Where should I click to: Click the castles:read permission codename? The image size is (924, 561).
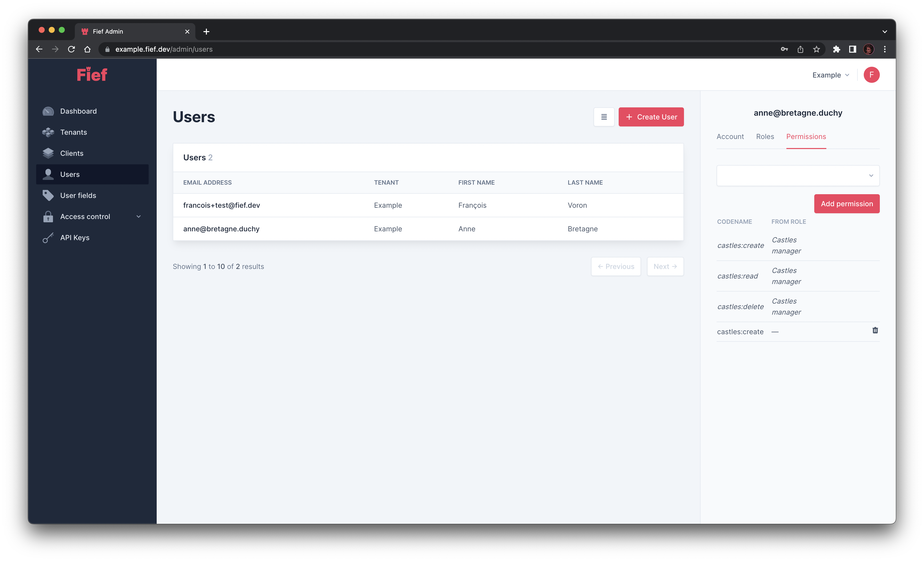737,276
